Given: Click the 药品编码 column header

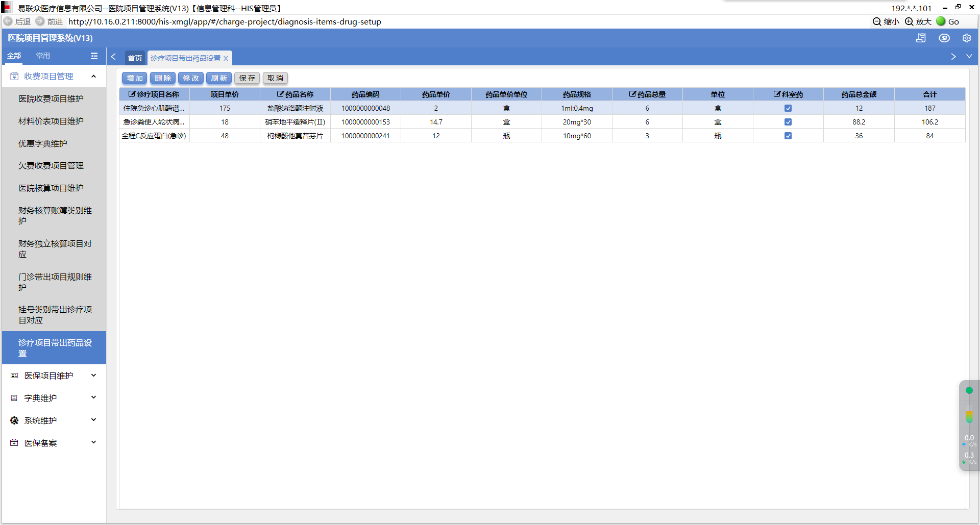Looking at the screenshot, I should [365, 94].
